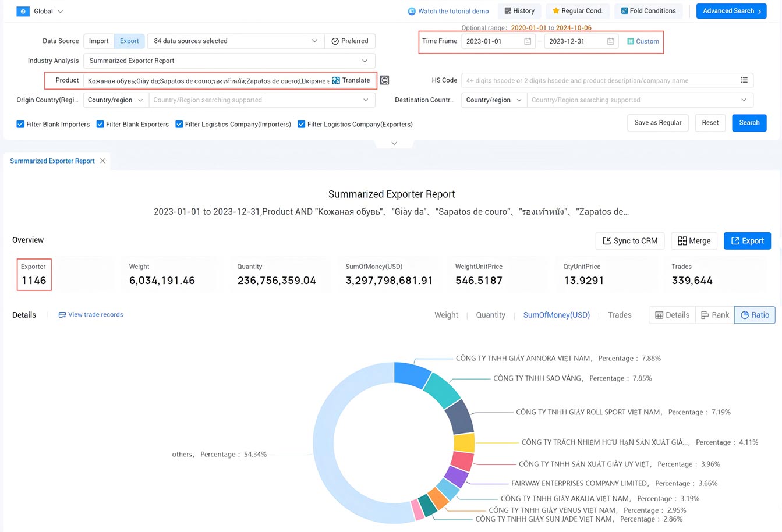
Task: Click the Details table view icon
Action: (659, 315)
